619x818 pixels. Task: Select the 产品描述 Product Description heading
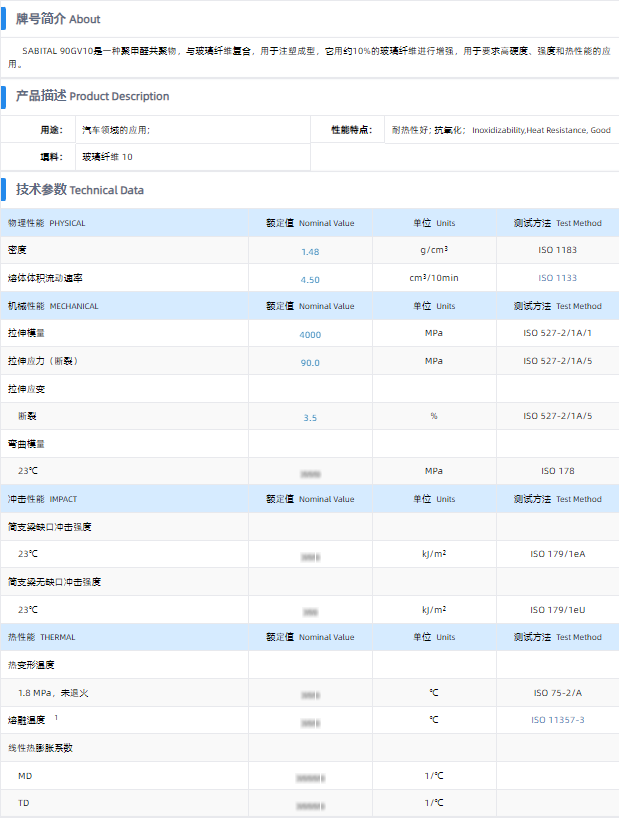(x=92, y=96)
